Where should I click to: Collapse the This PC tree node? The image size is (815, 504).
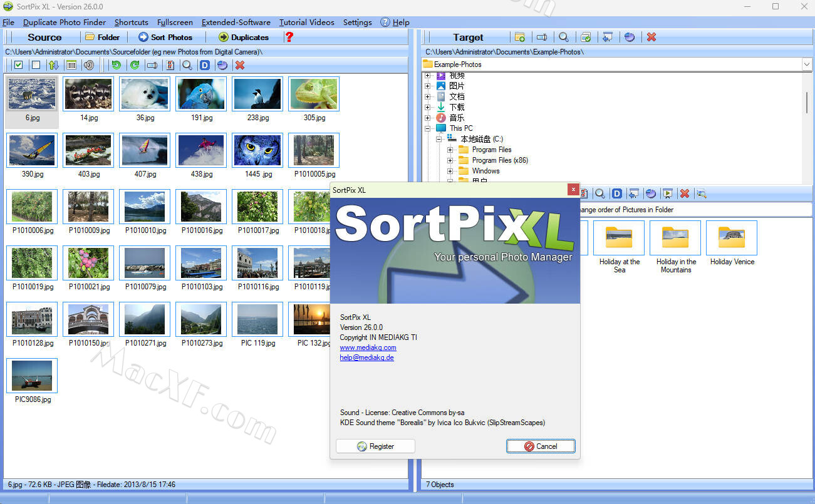coord(428,128)
